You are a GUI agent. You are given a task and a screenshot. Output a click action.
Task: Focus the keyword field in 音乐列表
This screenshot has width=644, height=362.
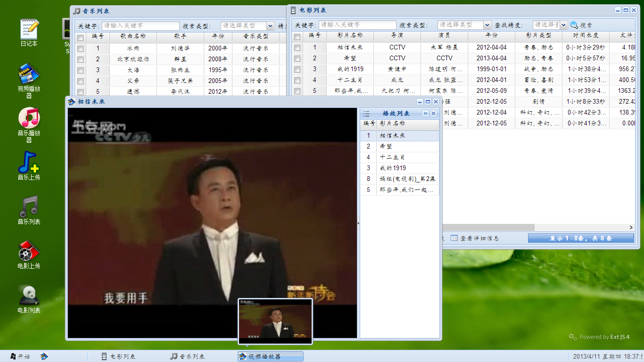click(x=140, y=26)
